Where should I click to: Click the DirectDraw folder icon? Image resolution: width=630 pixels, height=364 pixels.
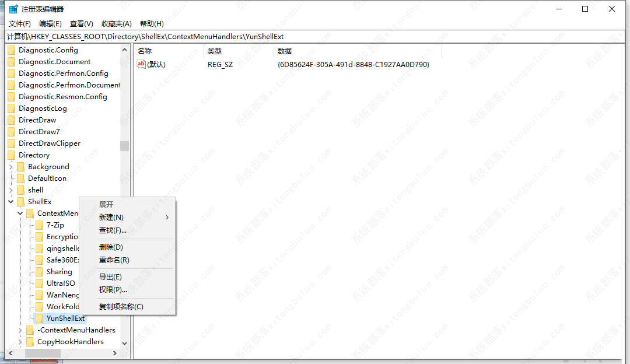click(x=11, y=120)
